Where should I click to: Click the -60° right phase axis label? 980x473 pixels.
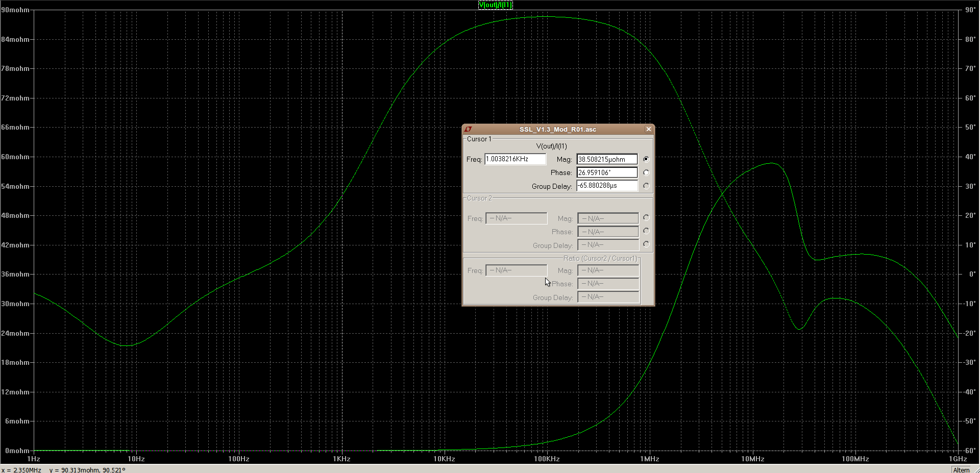tap(969, 451)
